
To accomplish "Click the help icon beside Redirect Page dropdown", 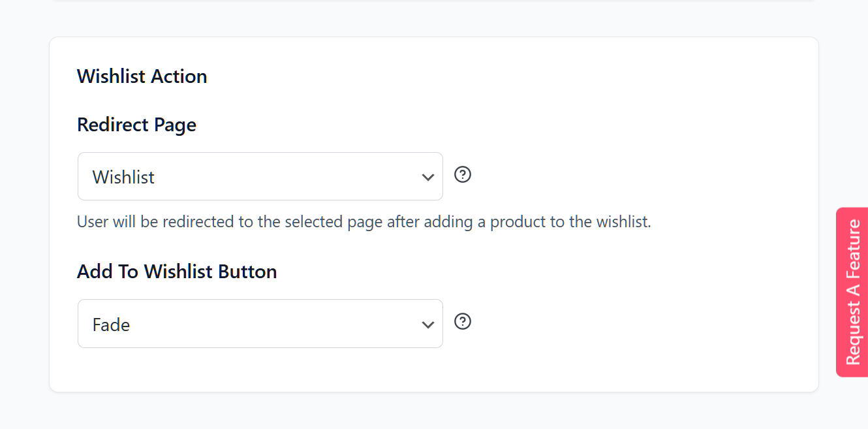I will click(x=463, y=175).
